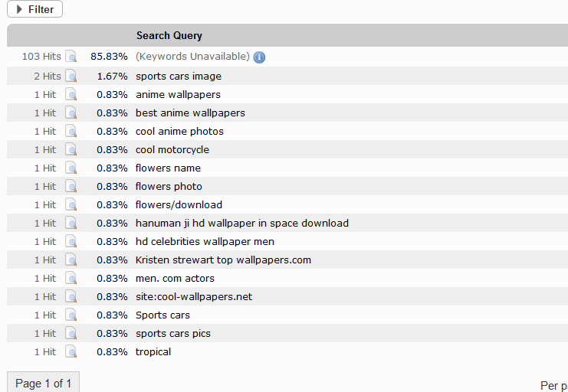Click the info icon next to Keywords Unavailable
Screen dimensions: 568x392
click(259, 57)
